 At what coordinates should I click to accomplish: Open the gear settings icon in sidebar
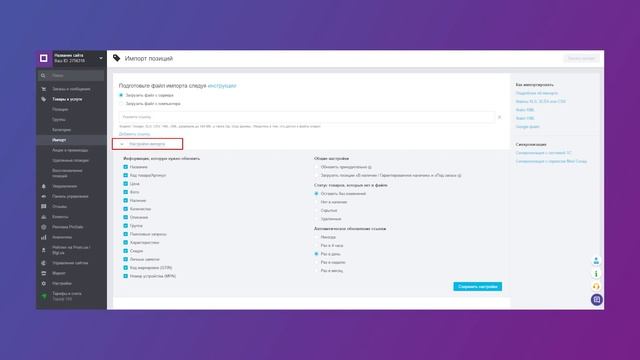tap(44, 283)
